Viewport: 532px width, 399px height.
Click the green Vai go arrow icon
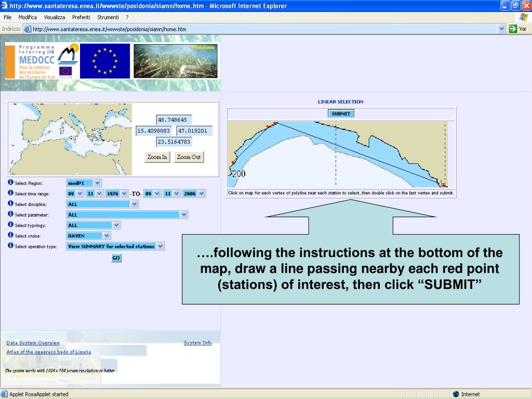[x=513, y=29]
